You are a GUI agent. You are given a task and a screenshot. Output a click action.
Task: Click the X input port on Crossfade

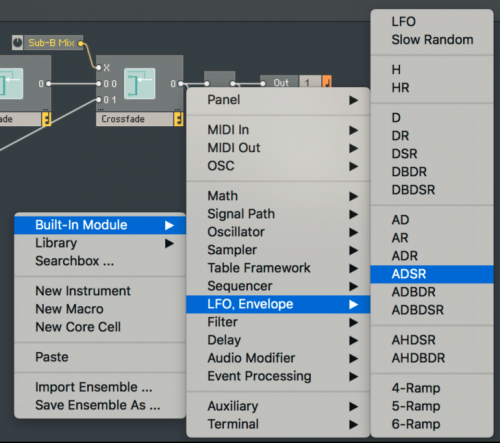coord(98,68)
